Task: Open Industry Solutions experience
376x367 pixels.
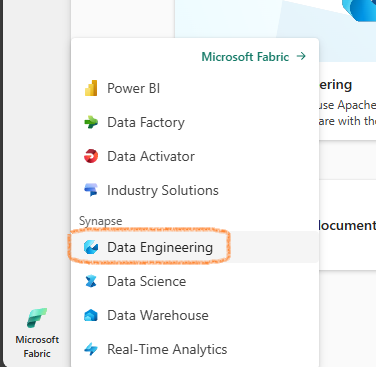Action: 163,190
